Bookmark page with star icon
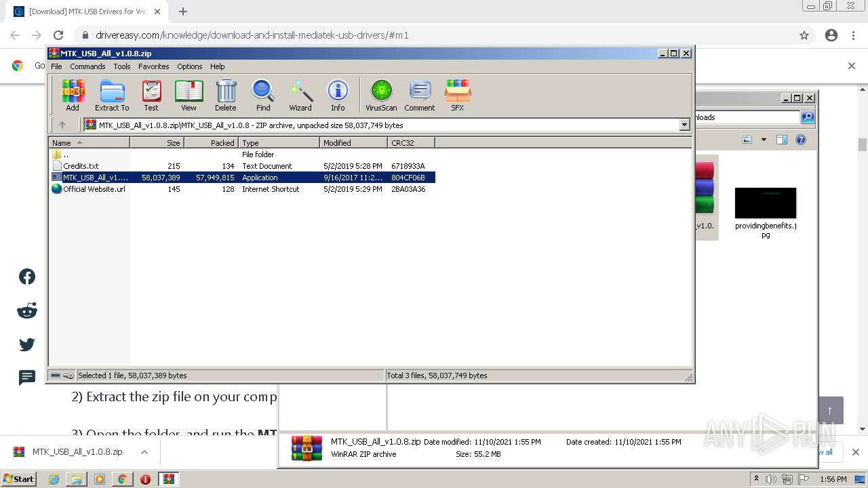Image resolution: width=868 pixels, height=488 pixels. click(804, 35)
